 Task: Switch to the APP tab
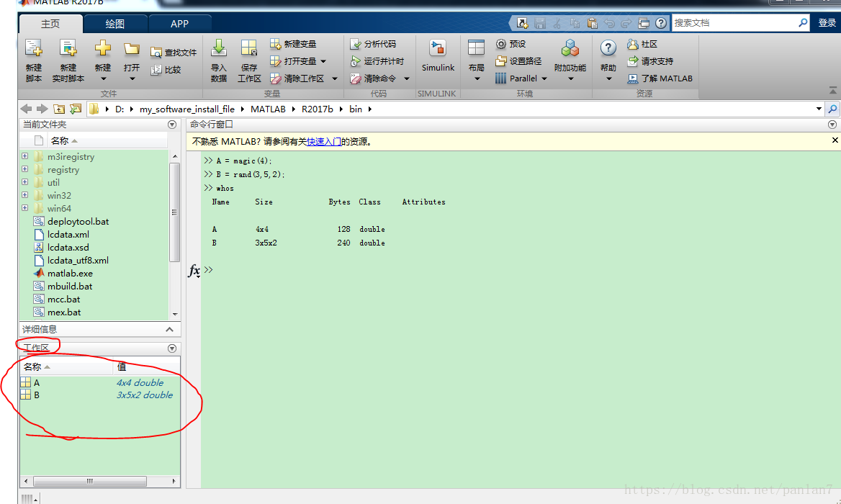179,24
